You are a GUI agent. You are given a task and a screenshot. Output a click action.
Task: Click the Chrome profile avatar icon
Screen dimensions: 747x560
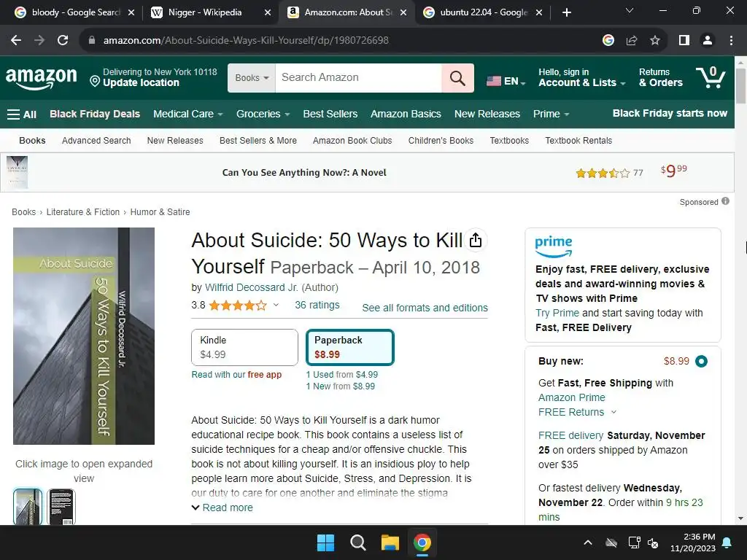click(x=708, y=41)
